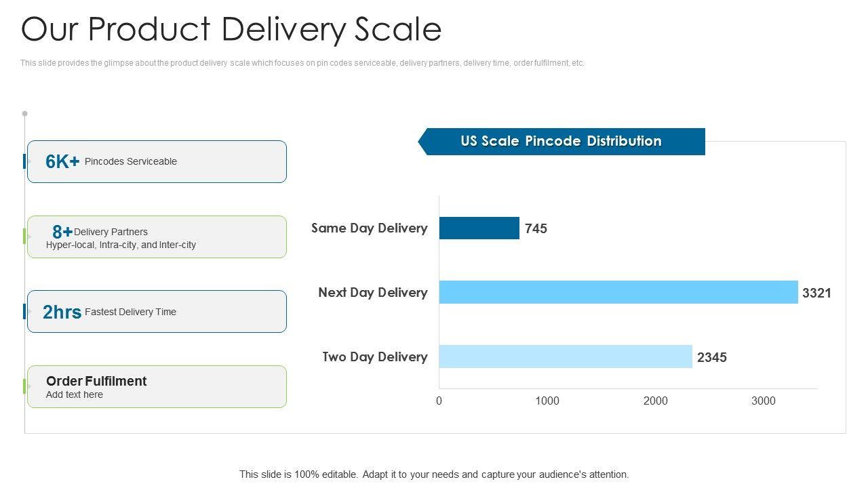Select the 100% editable footer text
The height and width of the screenshot is (488, 868).
click(x=434, y=474)
